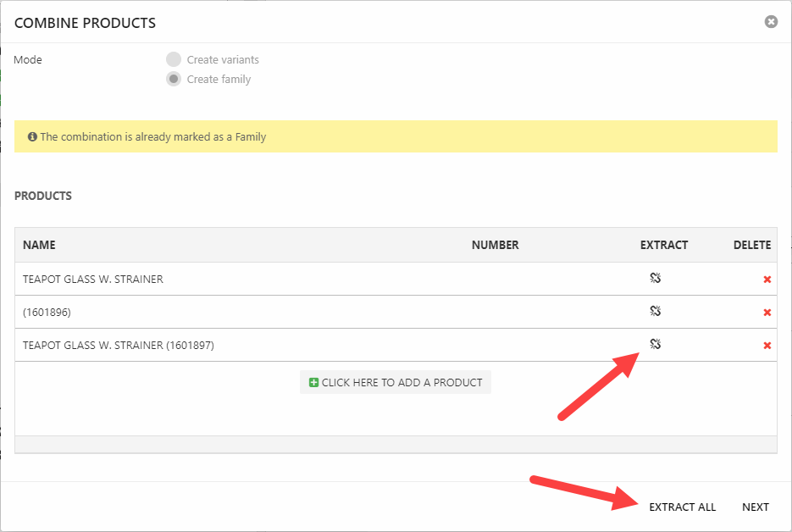Select the (1601896) product name cell
This screenshot has width=792, height=532.
pyautogui.click(x=47, y=312)
